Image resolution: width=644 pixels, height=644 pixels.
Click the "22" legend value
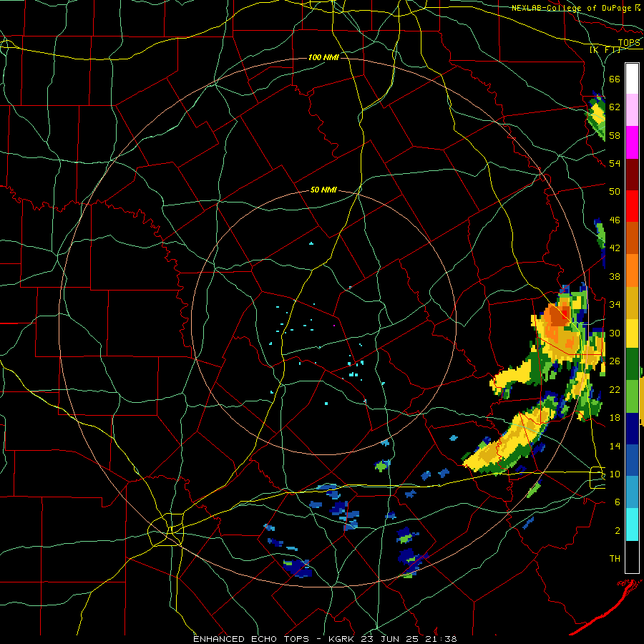[x=615, y=389]
